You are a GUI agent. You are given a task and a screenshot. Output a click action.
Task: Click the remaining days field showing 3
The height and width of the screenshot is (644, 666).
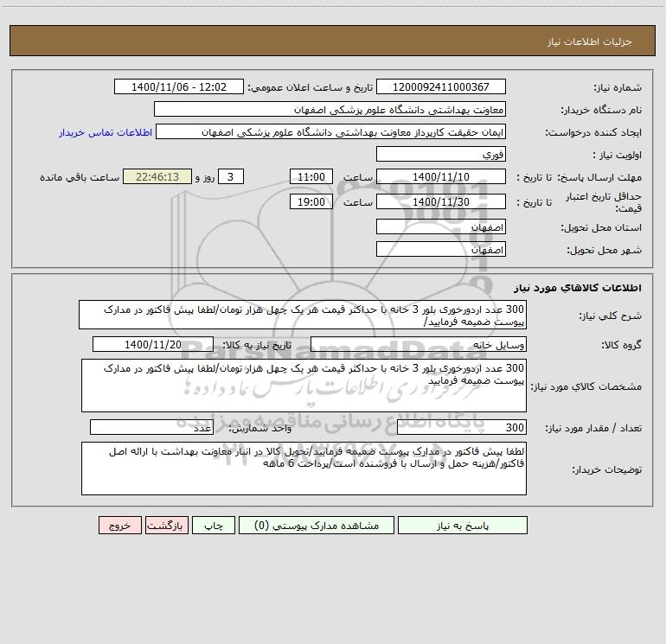(231, 176)
